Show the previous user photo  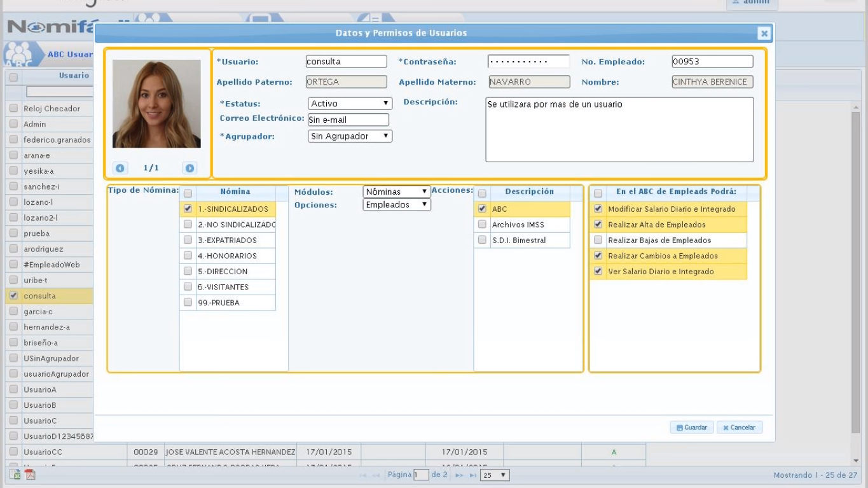click(119, 169)
